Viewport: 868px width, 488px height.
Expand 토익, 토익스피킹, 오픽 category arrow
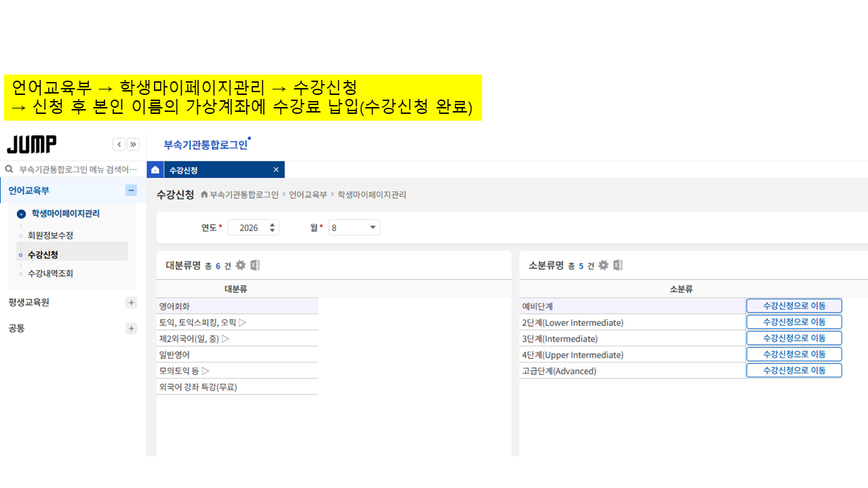[x=242, y=323]
